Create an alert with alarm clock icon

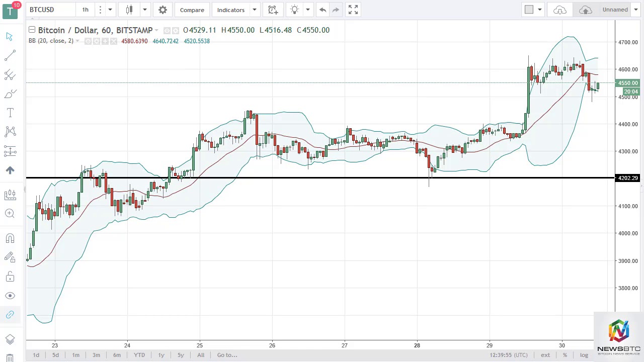coord(273,10)
